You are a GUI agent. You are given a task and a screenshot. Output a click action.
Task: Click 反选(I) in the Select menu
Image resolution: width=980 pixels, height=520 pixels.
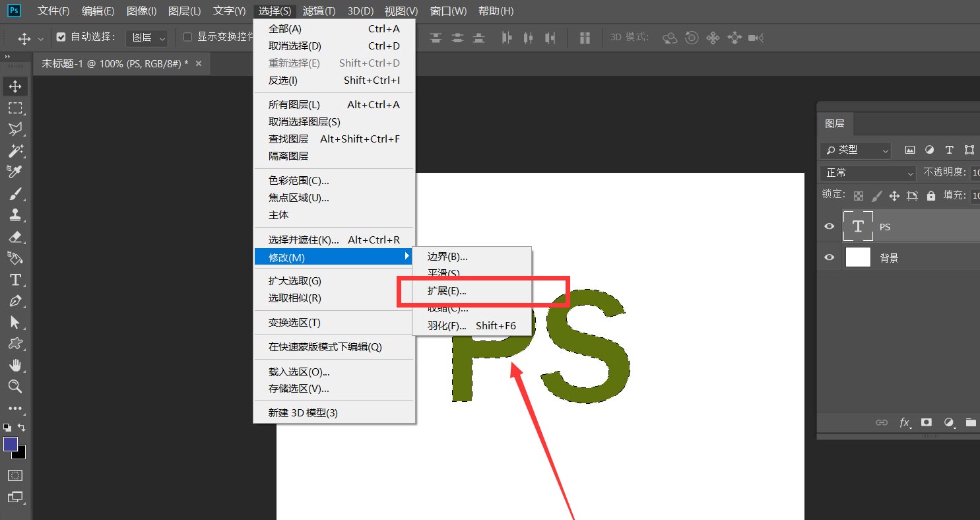click(x=335, y=81)
